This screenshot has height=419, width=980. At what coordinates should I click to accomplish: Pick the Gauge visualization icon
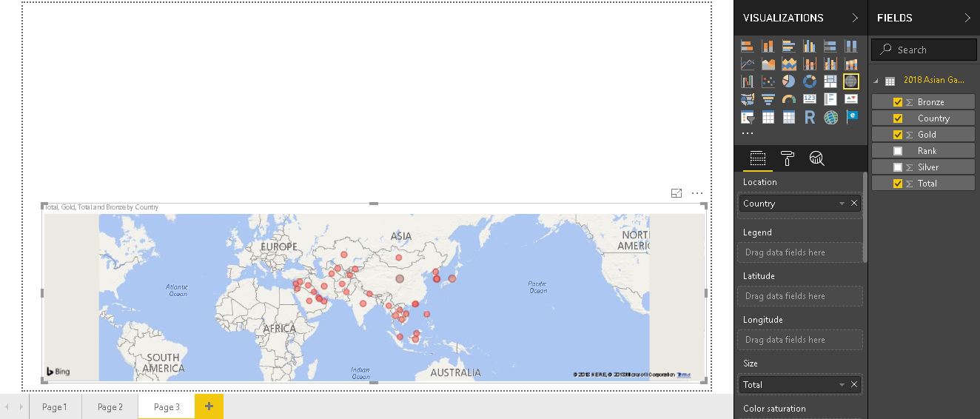coord(789,99)
